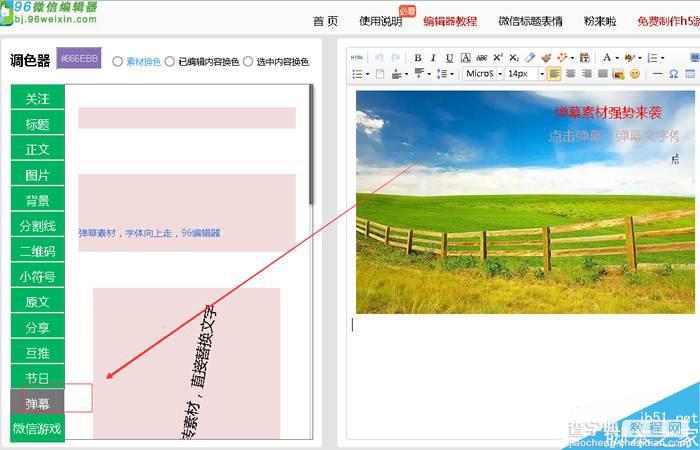Click the blank page clear-document icon
The width and height of the screenshot is (700, 450).
[380, 74]
